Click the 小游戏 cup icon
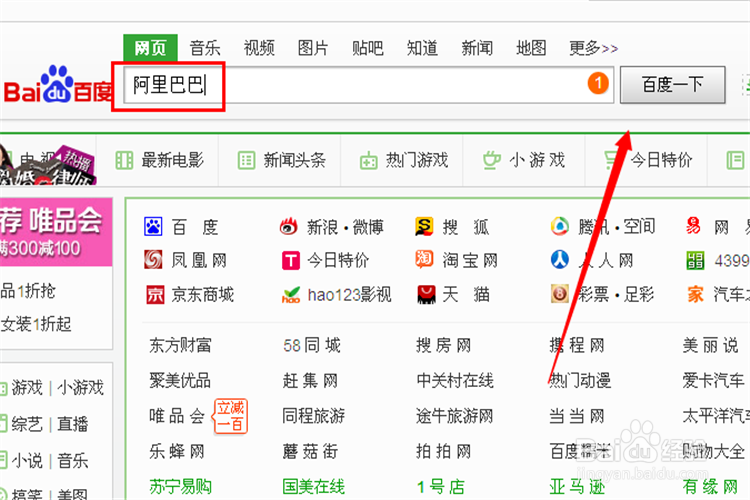The image size is (750, 500). coord(491,160)
